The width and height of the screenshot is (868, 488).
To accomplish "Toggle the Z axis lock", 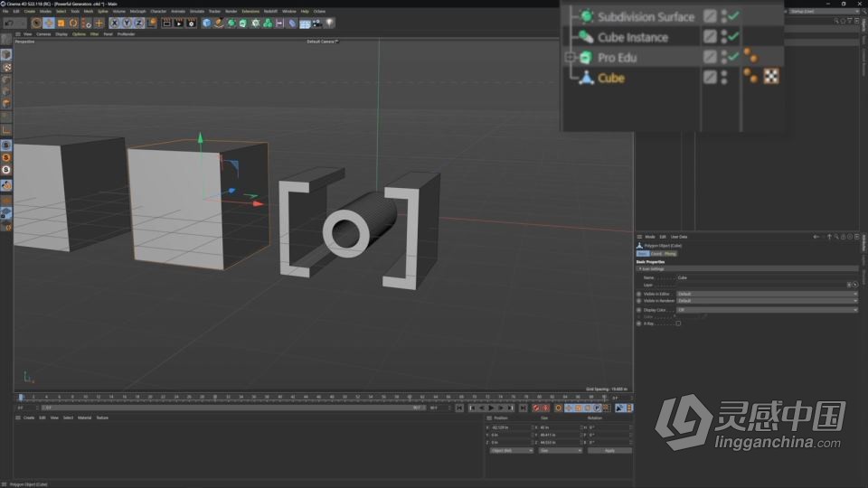I will (138, 23).
